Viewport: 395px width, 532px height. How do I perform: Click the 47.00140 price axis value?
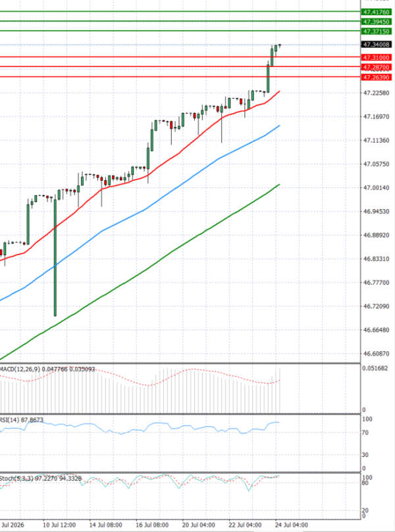tap(377, 187)
